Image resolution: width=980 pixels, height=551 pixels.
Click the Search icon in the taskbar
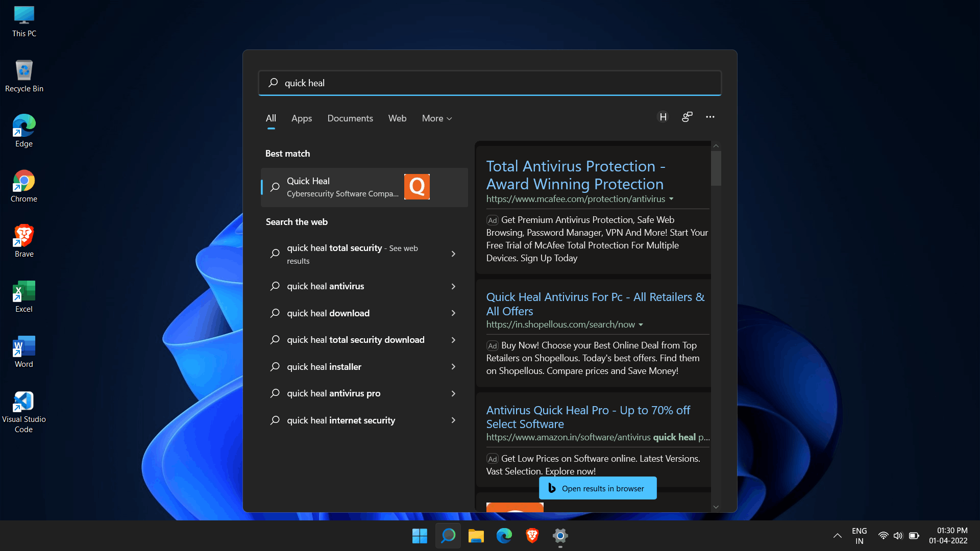[x=448, y=536]
